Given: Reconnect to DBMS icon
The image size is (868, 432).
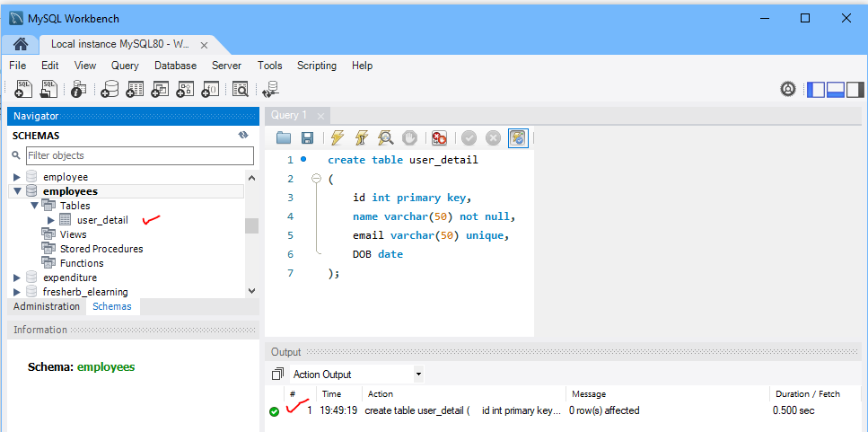Looking at the screenshot, I should point(271,89).
